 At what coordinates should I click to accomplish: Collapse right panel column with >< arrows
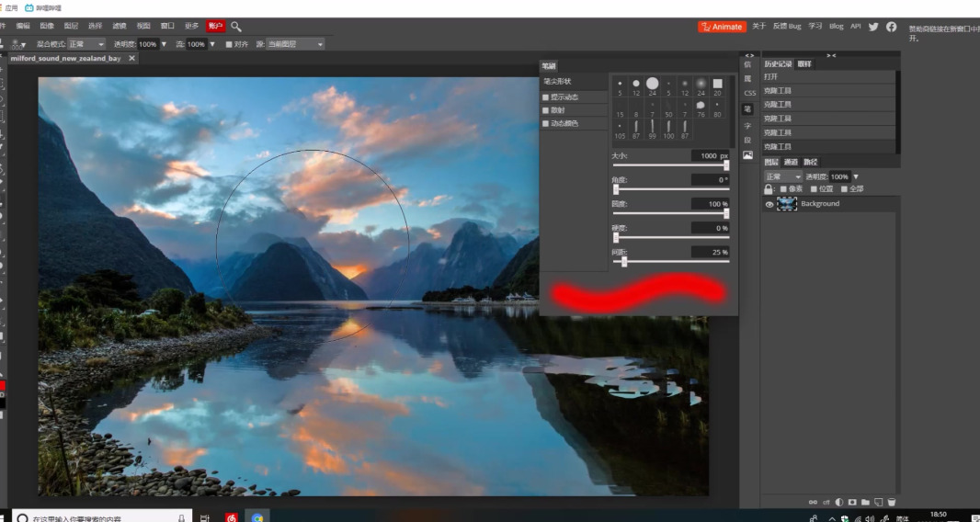(x=831, y=56)
